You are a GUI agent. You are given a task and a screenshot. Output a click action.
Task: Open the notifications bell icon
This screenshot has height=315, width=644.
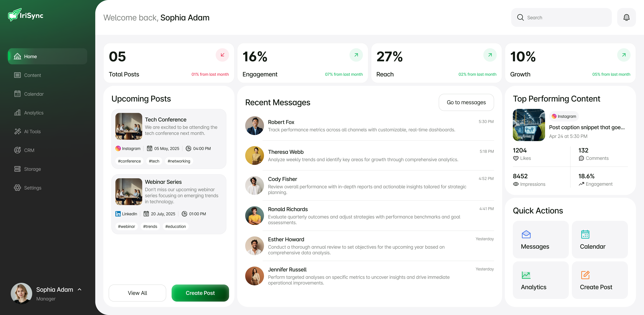[626, 18]
